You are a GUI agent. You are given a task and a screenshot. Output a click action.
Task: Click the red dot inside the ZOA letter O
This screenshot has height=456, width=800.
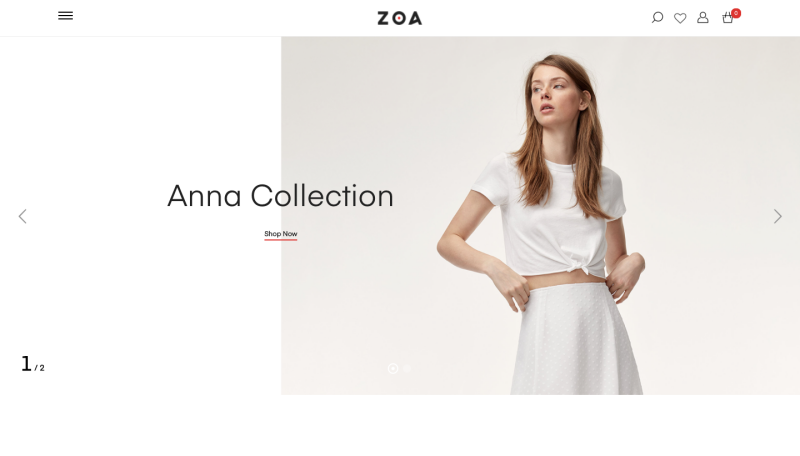[x=398, y=19]
